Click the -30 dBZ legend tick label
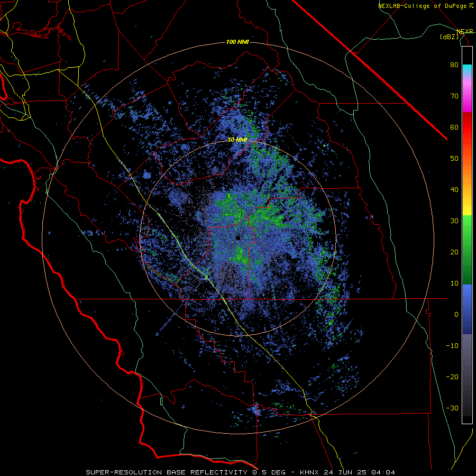476x476 pixels. [x=452, y=408]
